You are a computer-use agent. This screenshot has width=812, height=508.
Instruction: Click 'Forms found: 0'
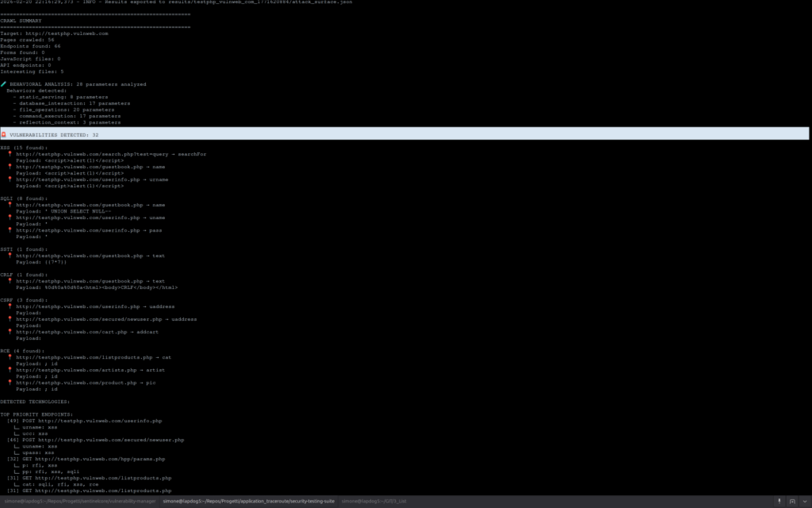[x=22, y=52]
